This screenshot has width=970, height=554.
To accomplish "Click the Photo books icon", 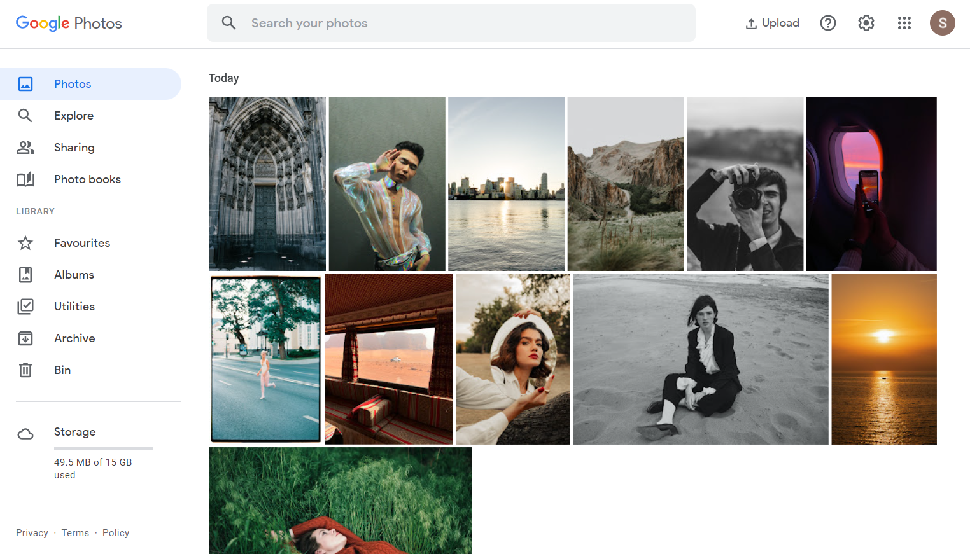I will pyautogui.click(x=25, y=179).
